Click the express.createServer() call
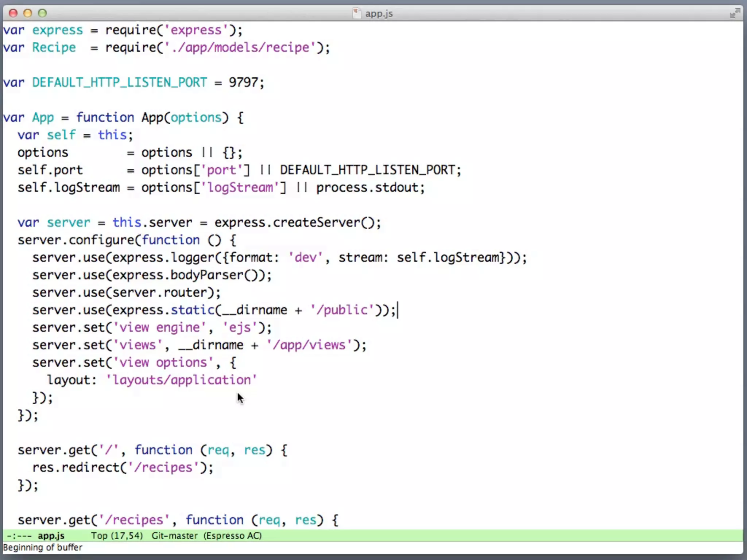This screenshot has width=747, height=560. pyautogui.click(x=294, y=222)
